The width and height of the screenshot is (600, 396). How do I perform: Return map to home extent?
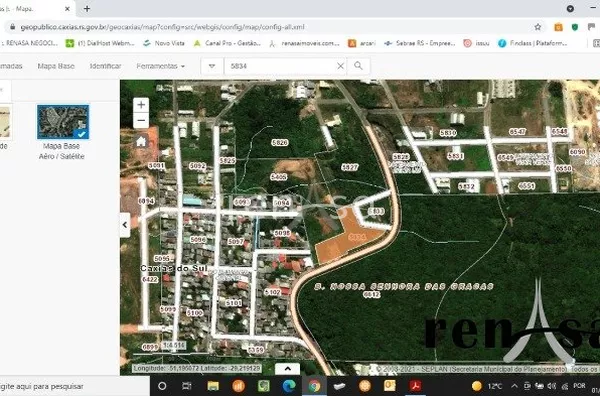point(141,142)
